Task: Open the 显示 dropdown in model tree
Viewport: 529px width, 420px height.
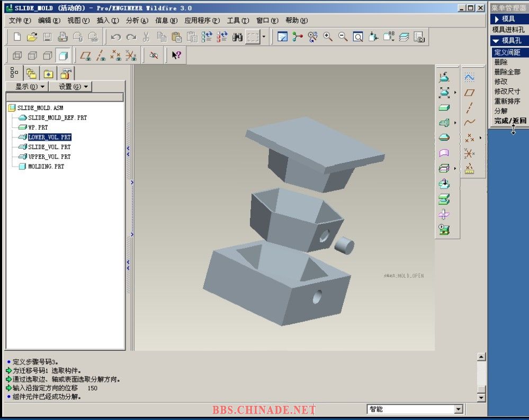Action: 26,86
